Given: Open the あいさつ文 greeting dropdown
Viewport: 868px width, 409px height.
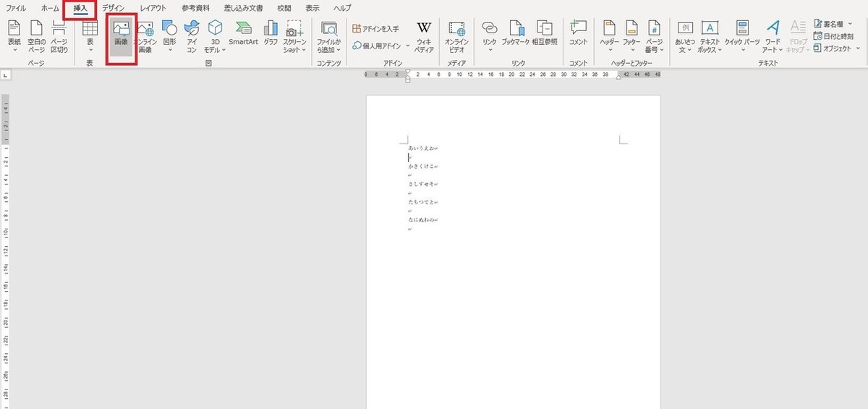Looking at the screenshot, I should click(x=685, y=36).
